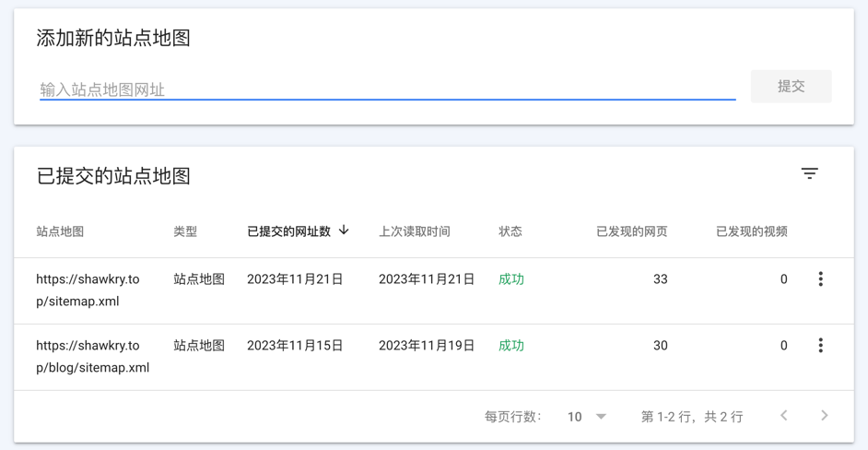
Task: Click the descending sort arrow icon
Action: click(x=344, y=231)
